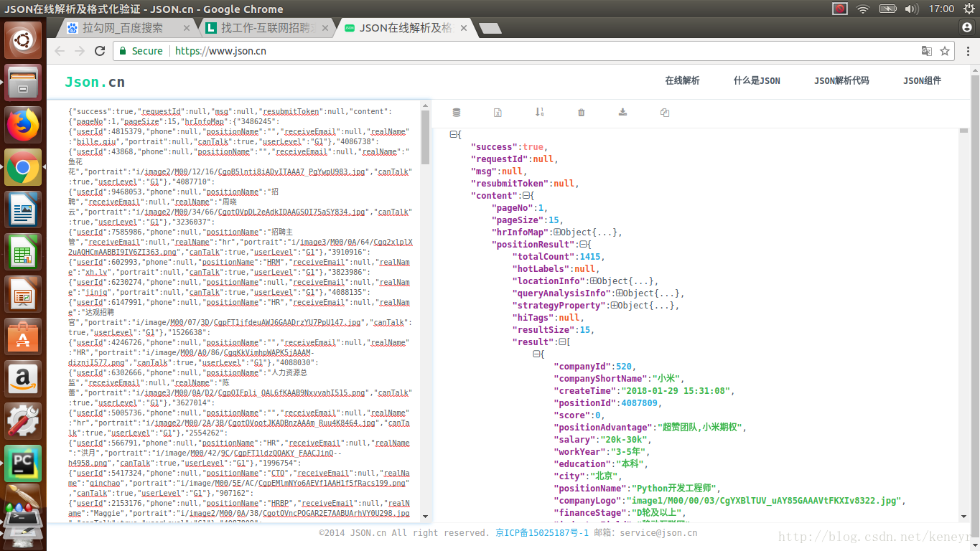Click the sort JSON keys icon
Screen dimensions: 980x551
click(540, 113)
